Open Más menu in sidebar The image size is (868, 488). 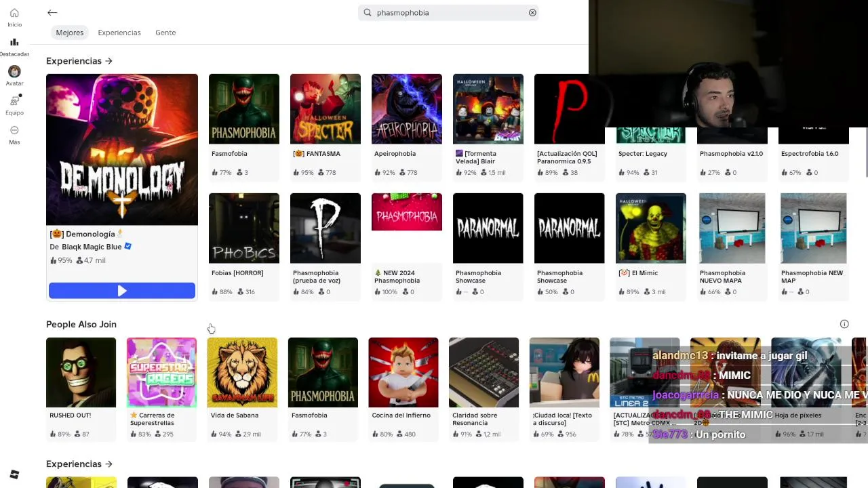tap(14, 135)
